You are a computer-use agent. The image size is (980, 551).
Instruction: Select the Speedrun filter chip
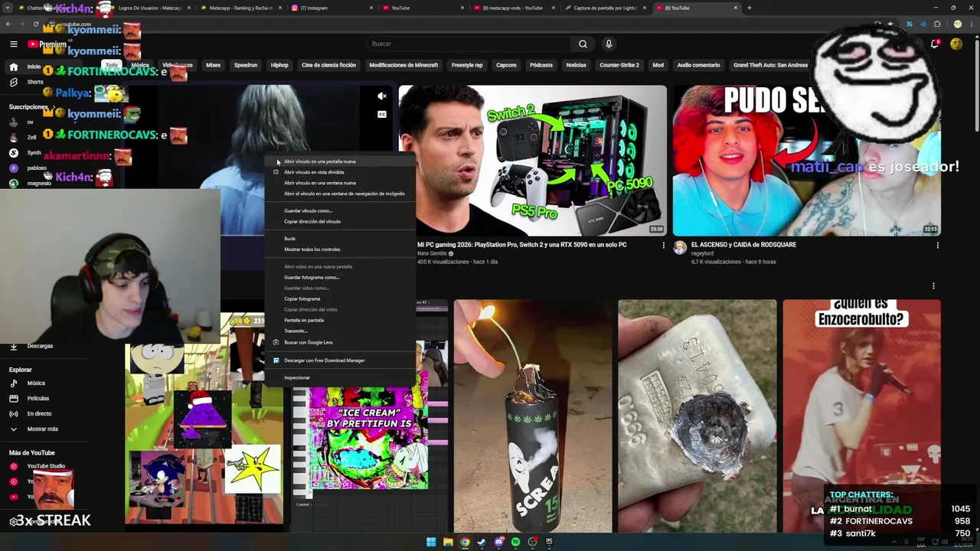[x=246, y=65]
